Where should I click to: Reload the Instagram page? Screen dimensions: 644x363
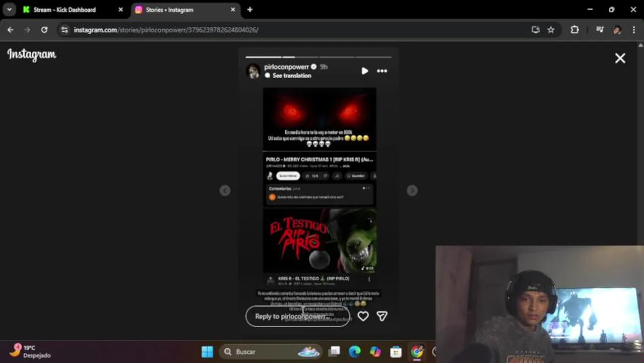point(44,30)
